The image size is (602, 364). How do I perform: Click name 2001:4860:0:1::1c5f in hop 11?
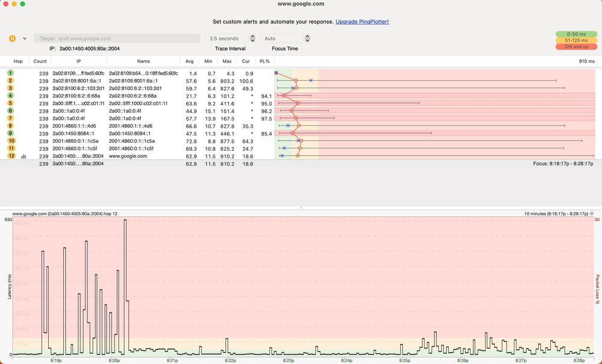click(131, 149)
